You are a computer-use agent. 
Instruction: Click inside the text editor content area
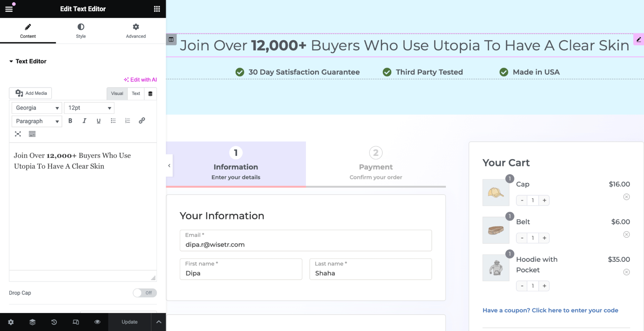point(83,206)
